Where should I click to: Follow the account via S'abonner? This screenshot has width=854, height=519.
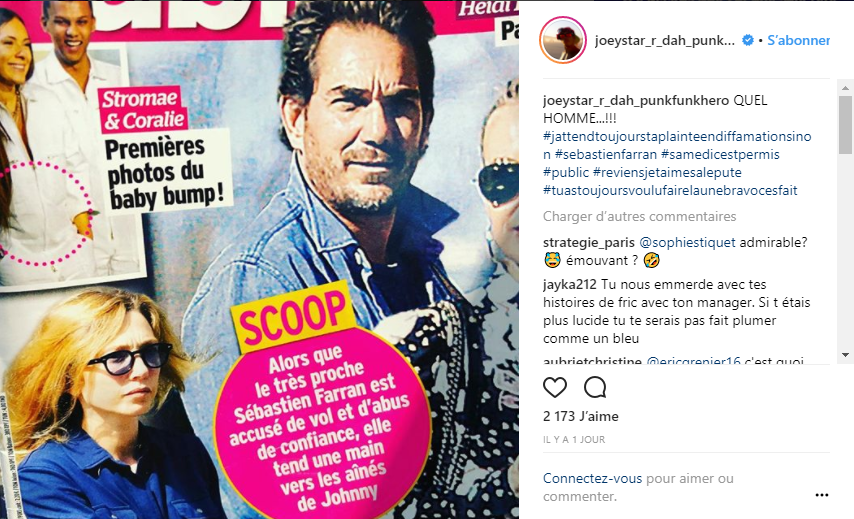pyautogui.click(x=798, y=40)
